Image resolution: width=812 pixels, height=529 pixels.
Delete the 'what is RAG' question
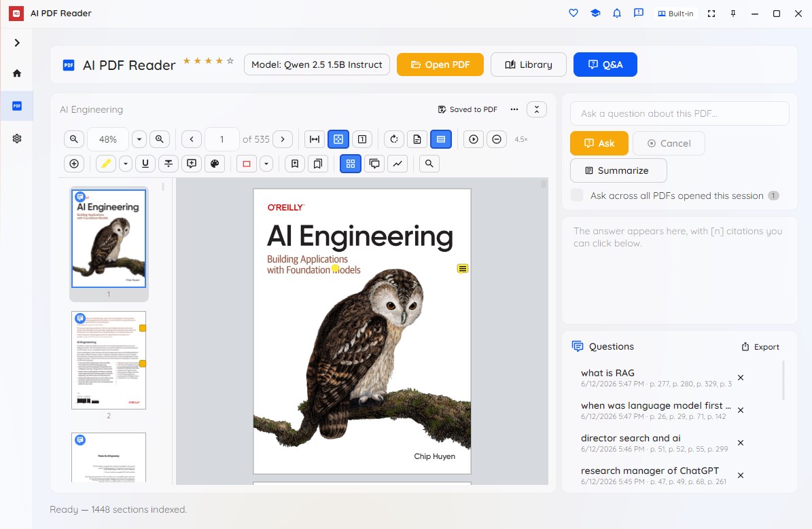tap(741, 378)
